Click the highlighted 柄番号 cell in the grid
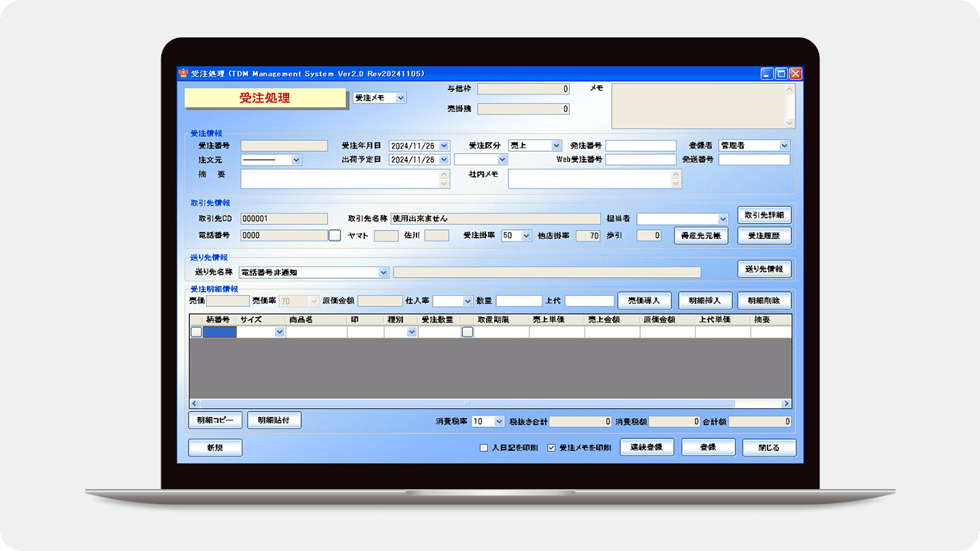 click(220, 332)
